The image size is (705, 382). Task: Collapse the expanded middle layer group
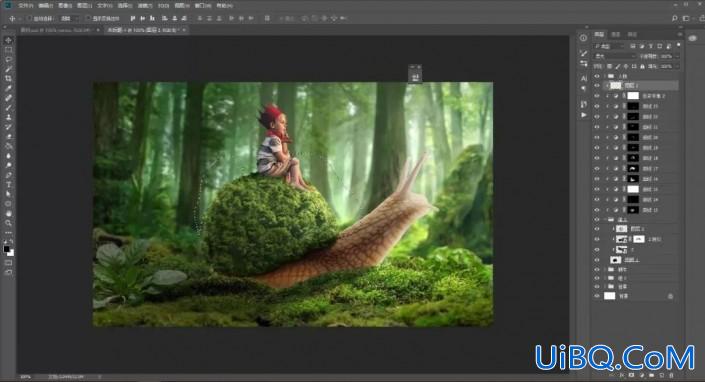(x=605, y=220)
